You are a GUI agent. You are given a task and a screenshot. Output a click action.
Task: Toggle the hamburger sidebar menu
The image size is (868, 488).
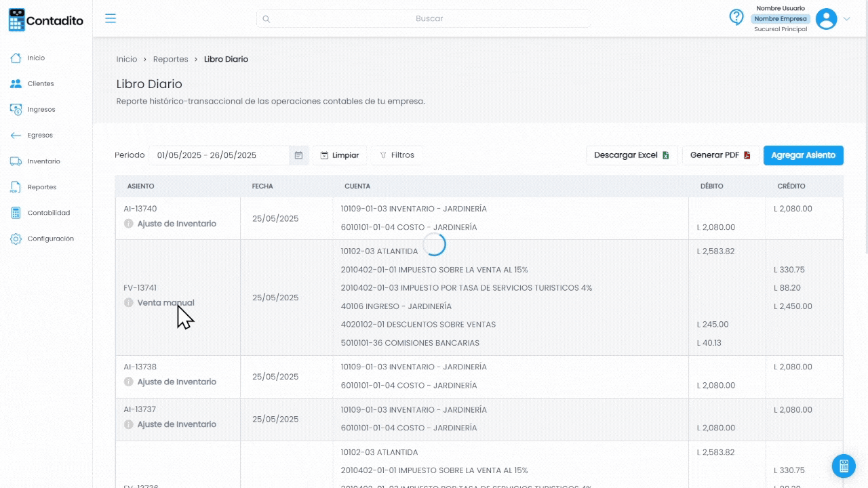tap(111, 18)
